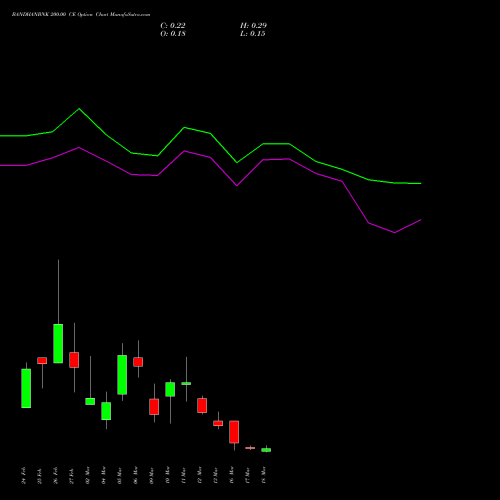Screen dimensions: 500x500
Task: Click the '12 Mar' date axis label
Action: [200, 475]
